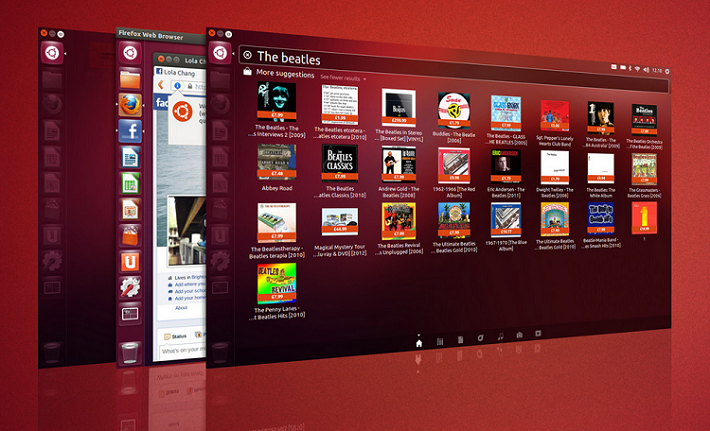Screen dimensions: 710x431
Task: Collapse results with See fewer results
Action: point(343,78)
